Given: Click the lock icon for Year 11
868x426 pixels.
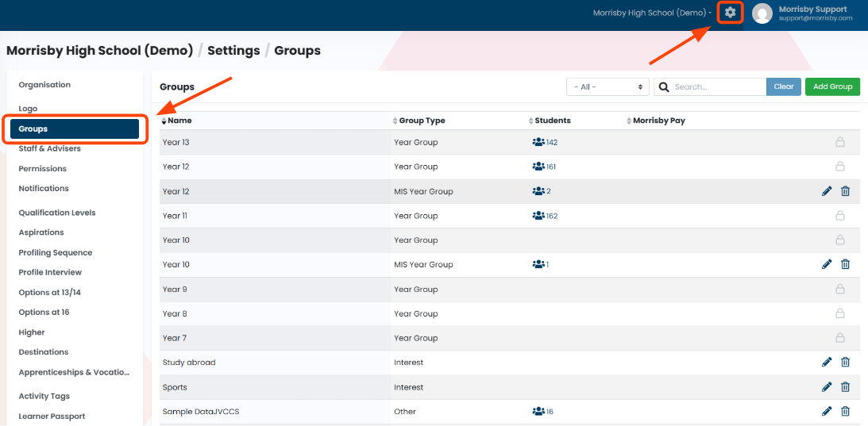Looking at the screenshot, I should (x=839, y=216).
